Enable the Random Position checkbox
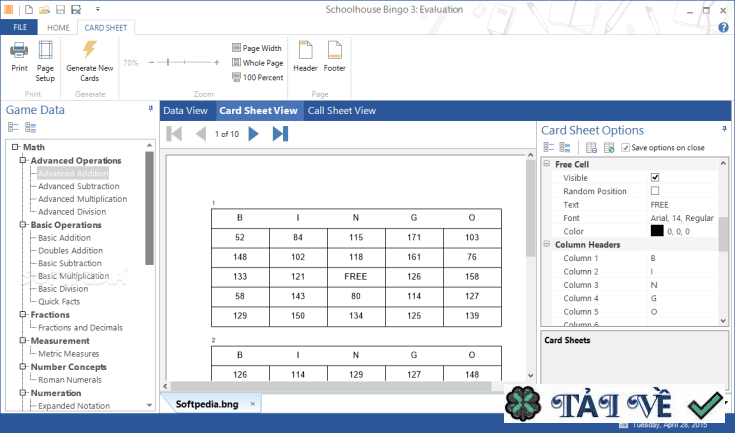735x433 pixels. pos(655,191)
